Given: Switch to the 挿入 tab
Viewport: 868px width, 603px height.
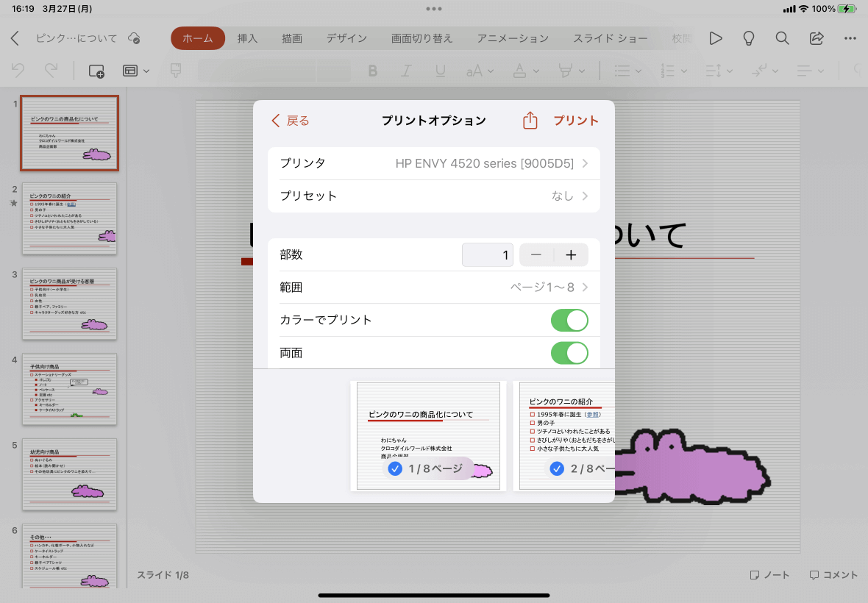Looking at the screenshot, I should point(247,38).
